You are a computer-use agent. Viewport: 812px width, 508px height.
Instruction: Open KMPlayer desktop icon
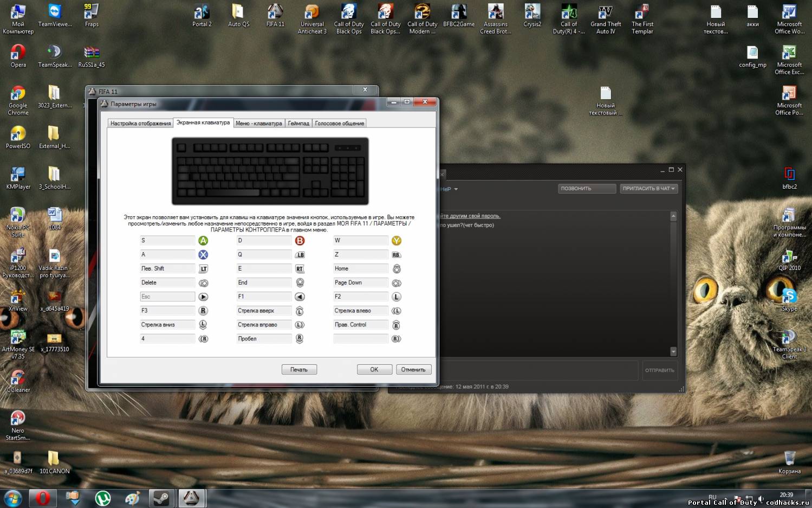(x=18, y=178)
